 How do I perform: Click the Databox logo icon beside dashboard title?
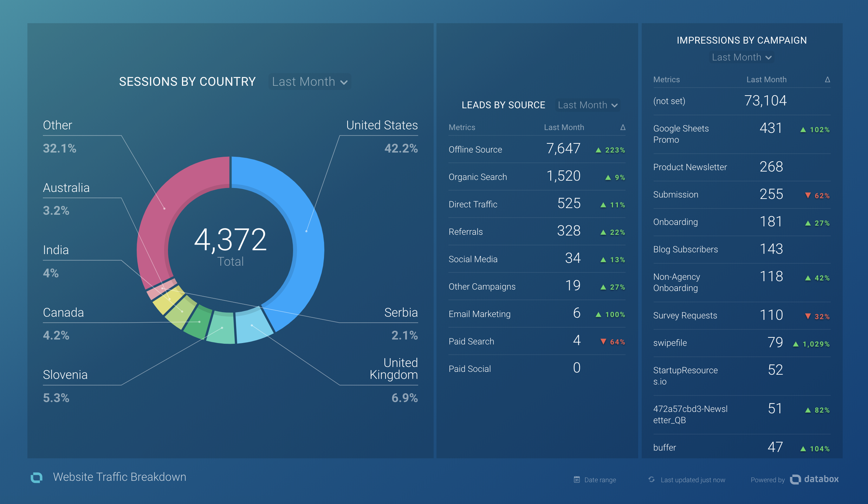[x=37, y=477]
